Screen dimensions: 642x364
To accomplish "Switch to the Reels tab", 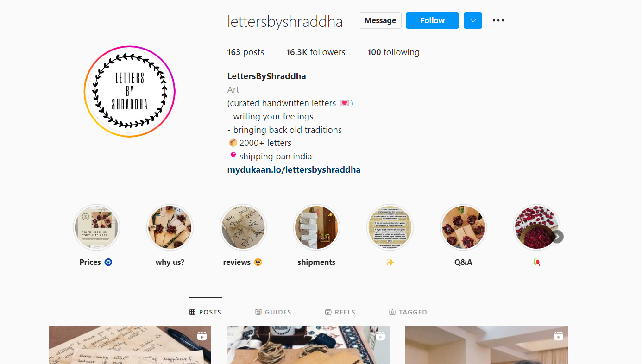I will click(340, 312).
